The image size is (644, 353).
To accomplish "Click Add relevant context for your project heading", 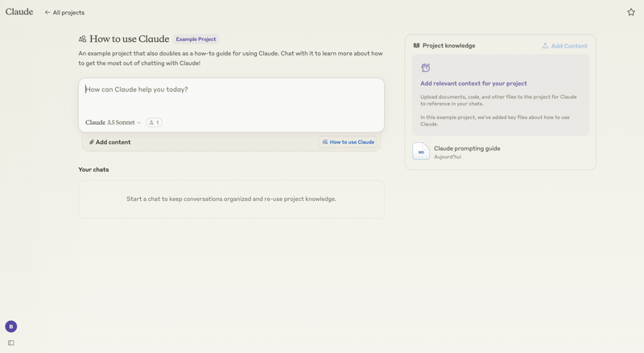I will click(x=473, y=84).
